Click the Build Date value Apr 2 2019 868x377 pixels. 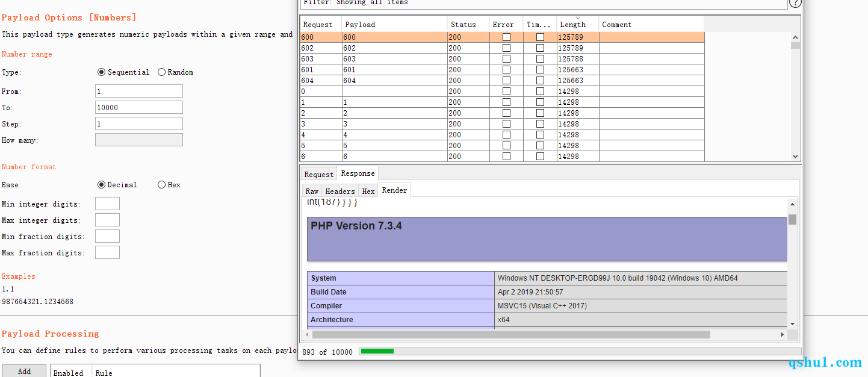pyautogui.click(x=530, y=292)
